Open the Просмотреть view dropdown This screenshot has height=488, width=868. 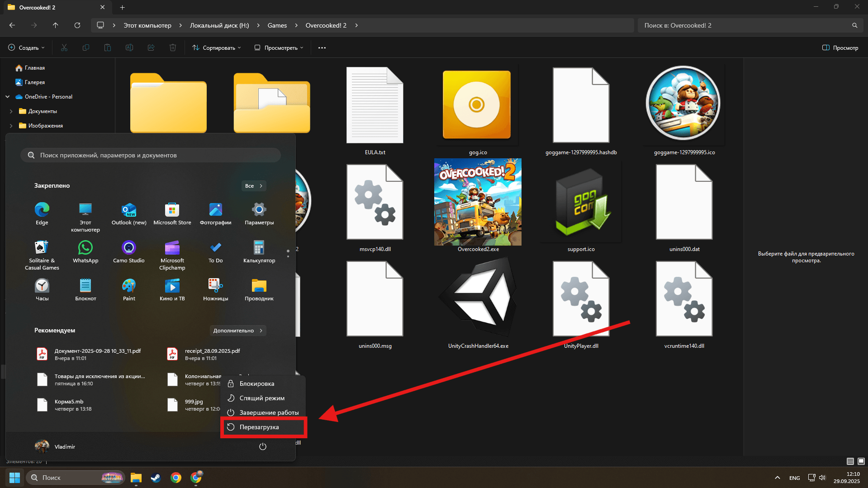[279, 48]
